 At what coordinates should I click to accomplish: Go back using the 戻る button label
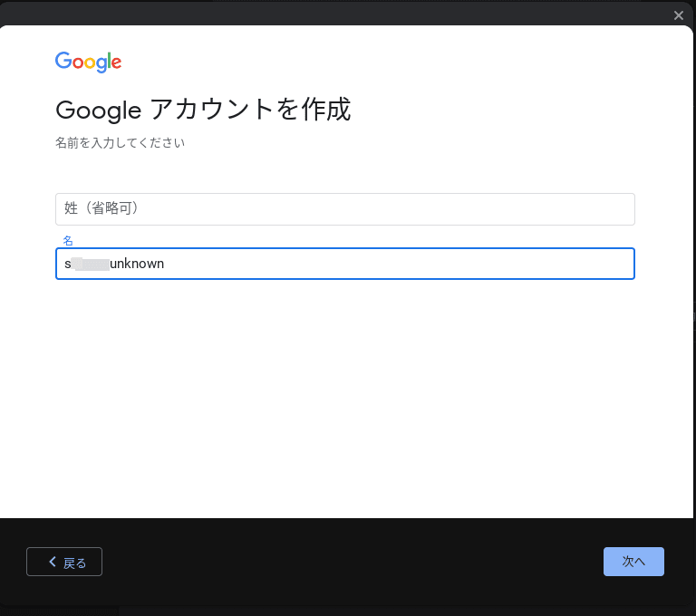(x=74, y=563)
